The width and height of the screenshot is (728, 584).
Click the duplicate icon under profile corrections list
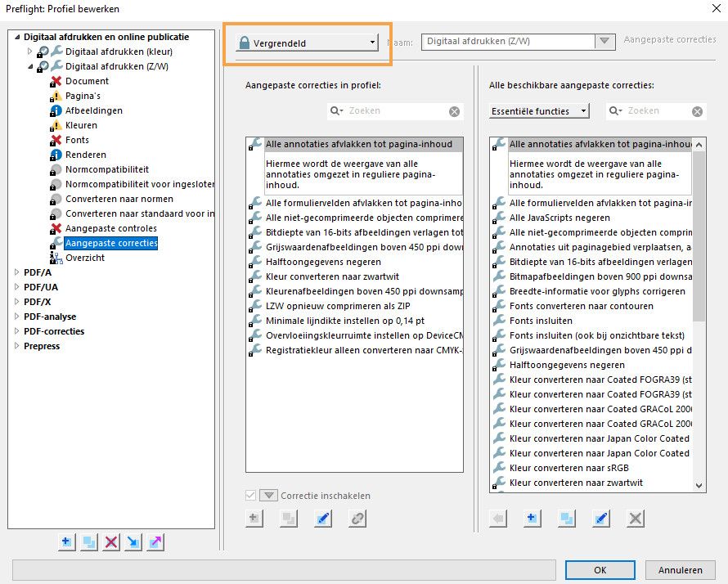click(289, 518)
